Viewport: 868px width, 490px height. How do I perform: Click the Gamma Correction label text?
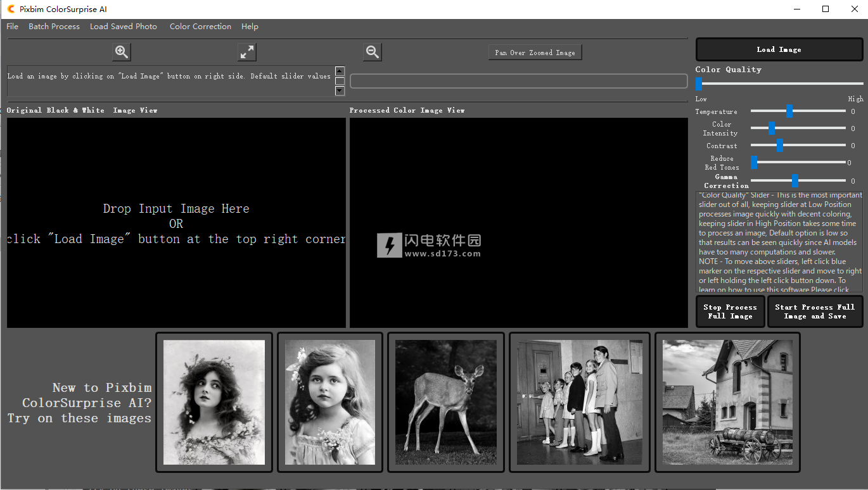click(x=726, y=181)
